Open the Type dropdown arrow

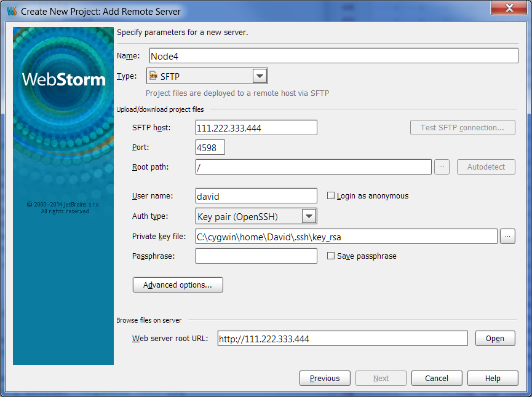click(260, 76)
